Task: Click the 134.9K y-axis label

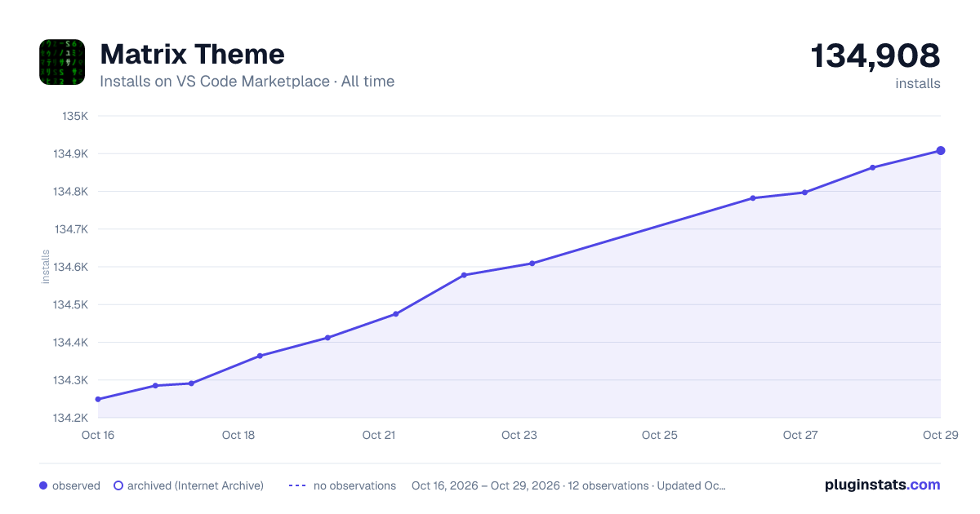Action: 71,153
